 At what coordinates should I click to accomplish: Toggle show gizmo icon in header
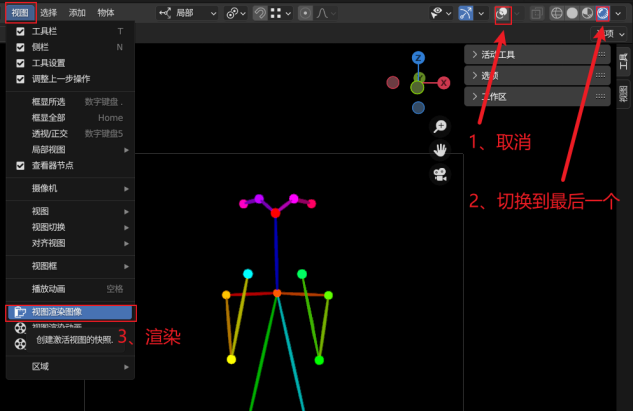[x=465, y=13]
